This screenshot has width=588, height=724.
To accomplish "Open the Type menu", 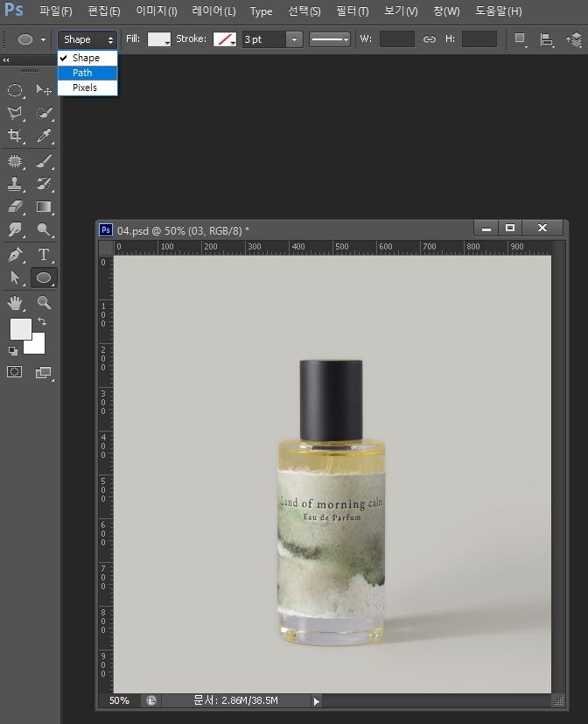I will tap(262, 11).
